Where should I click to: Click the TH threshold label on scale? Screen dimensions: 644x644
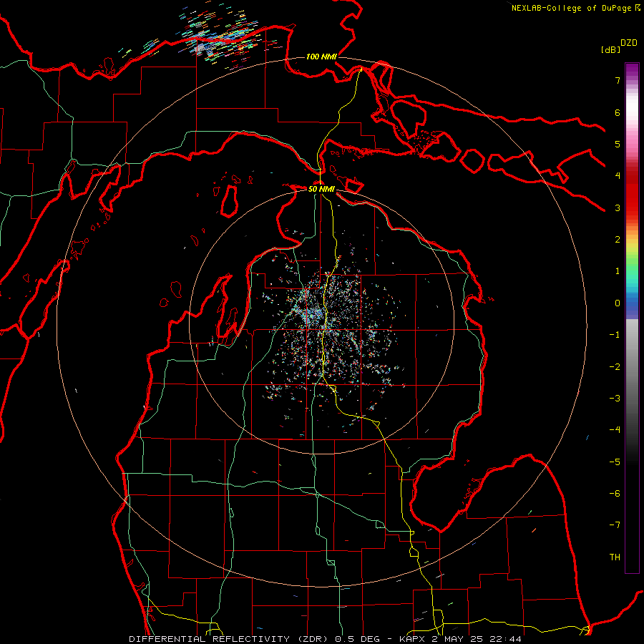pyautogui.click(x=615, y=557)
